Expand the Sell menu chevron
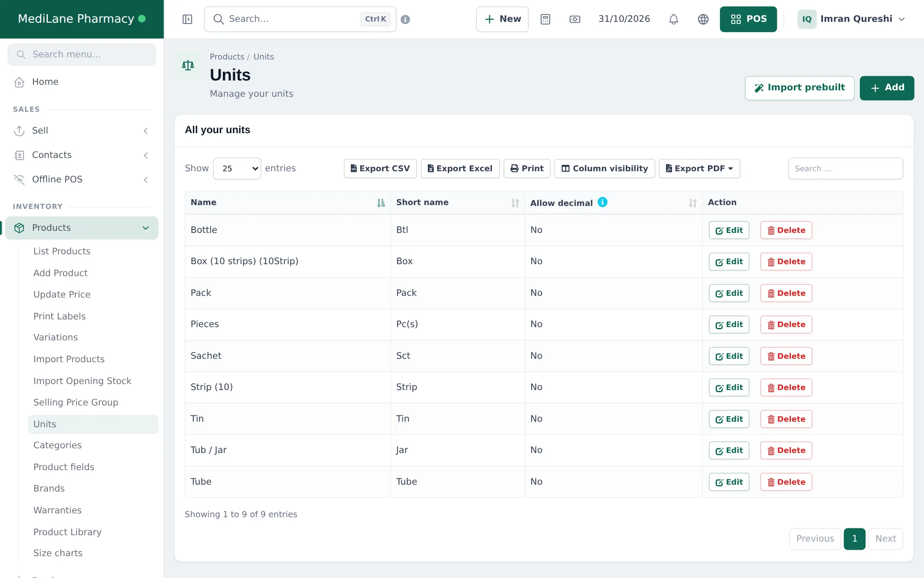 click(146, 131)
